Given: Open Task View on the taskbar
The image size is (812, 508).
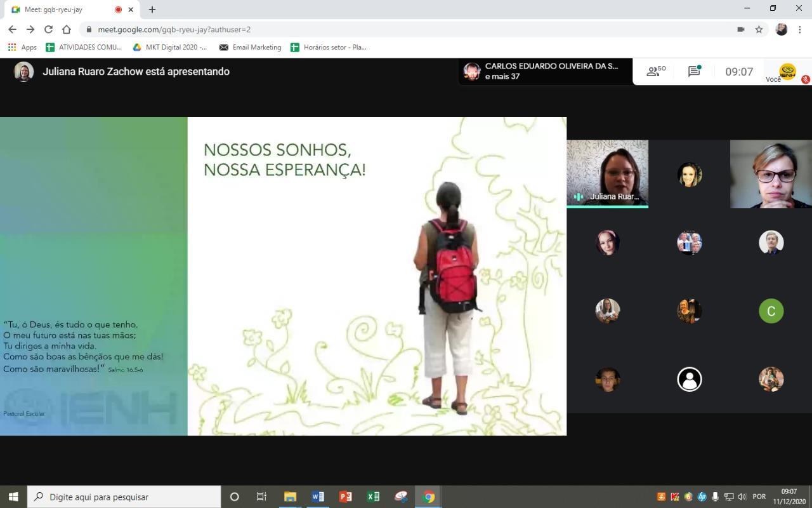Looking at the screenshot, I should [x=261, y=497].
